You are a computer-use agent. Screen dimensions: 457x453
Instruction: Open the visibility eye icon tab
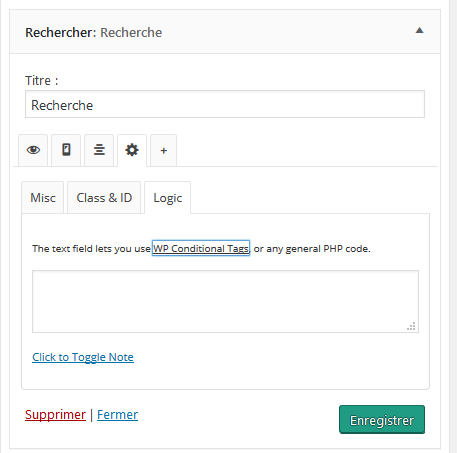click(33, 150)
